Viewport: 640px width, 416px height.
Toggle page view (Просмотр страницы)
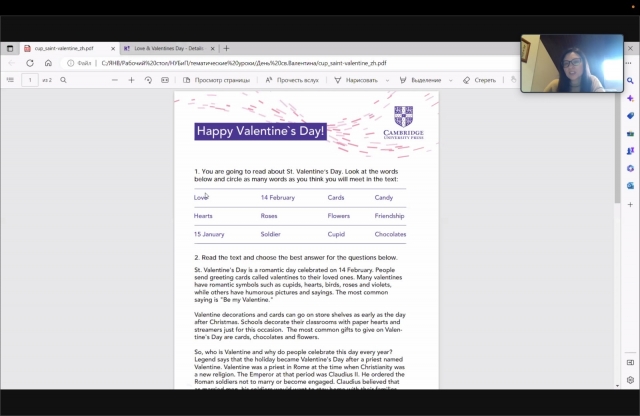coord(217,80)
